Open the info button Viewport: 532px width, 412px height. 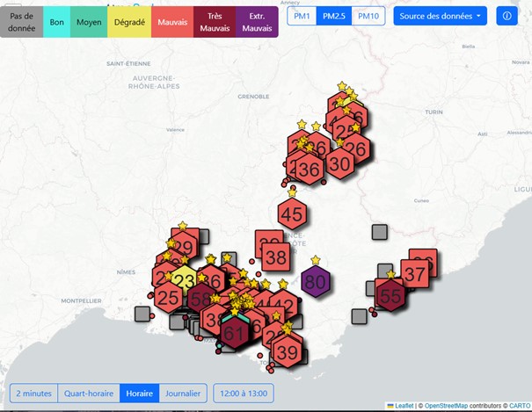tap(506, 16)
